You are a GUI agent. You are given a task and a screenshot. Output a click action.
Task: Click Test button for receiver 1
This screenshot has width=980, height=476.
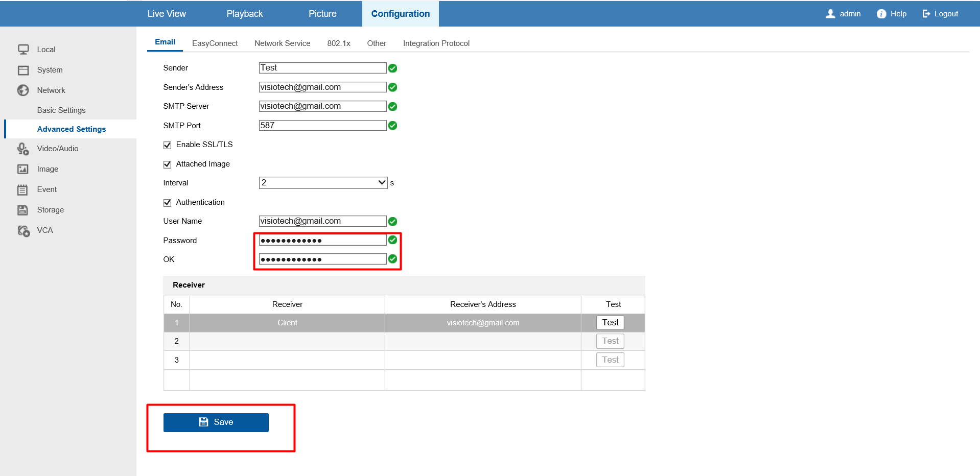pyautogui.click(x=610, y=323)
